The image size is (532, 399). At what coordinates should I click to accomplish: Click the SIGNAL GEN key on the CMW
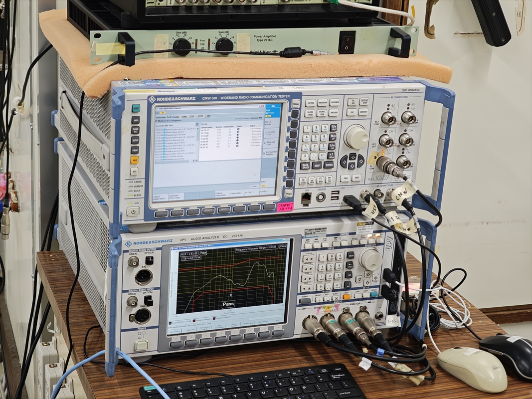[322, 113]
